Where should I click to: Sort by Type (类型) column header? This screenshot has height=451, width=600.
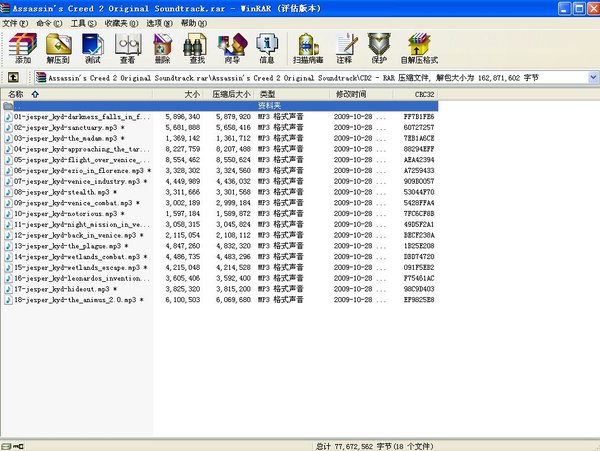[292, 94]
